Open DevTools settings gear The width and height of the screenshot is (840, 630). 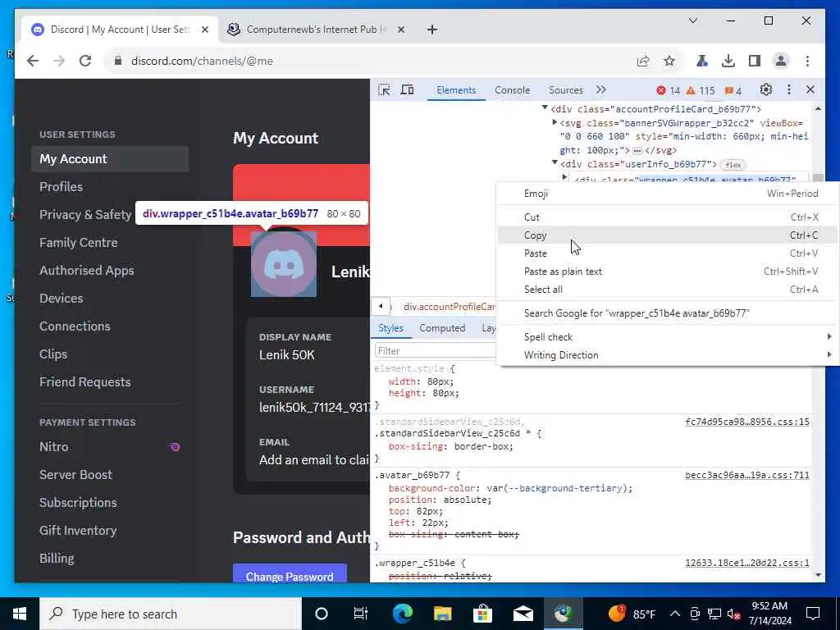click(x=766, y=90)
